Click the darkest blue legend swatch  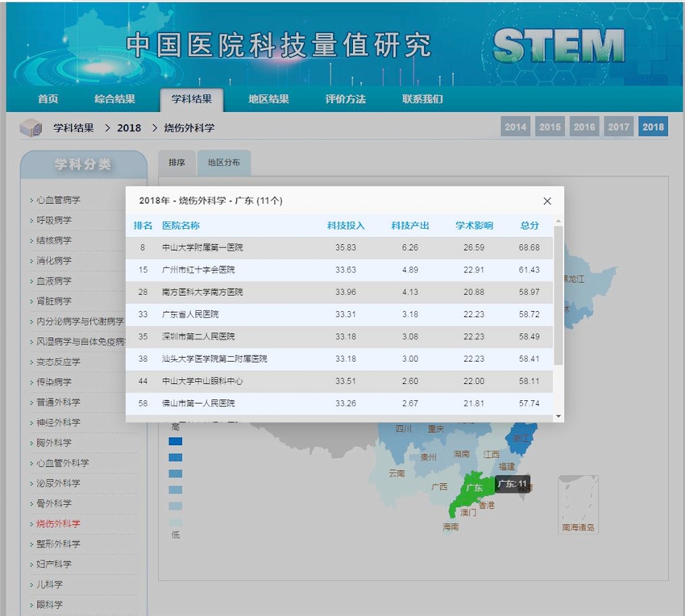click(x=176, y=442)
